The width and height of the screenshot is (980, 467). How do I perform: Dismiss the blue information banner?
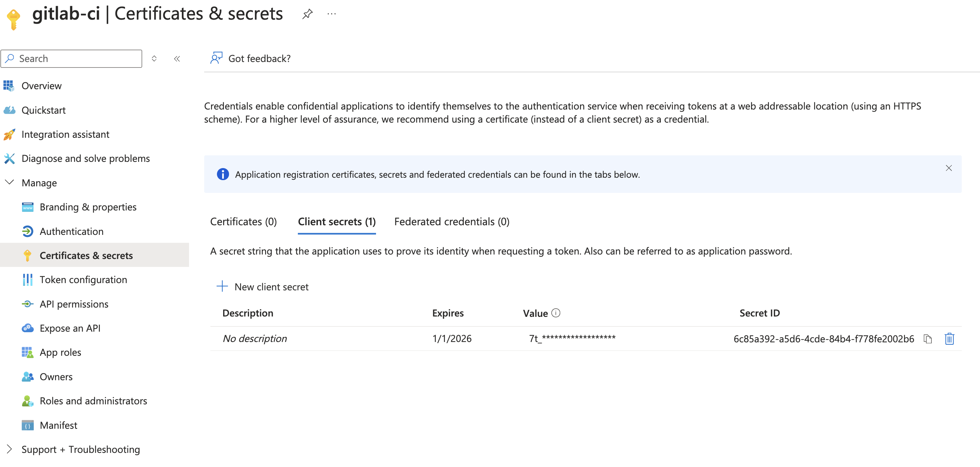tap(948, 168)
